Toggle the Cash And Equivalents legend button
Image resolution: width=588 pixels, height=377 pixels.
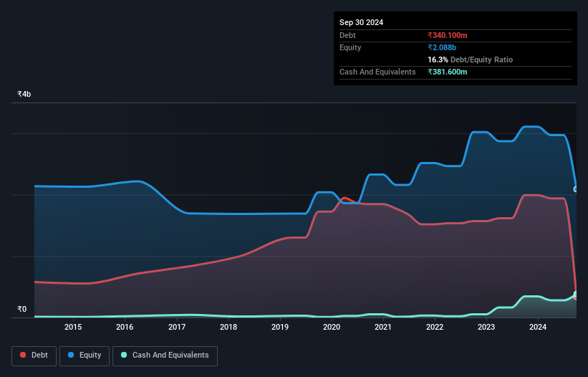coord(165,355)
